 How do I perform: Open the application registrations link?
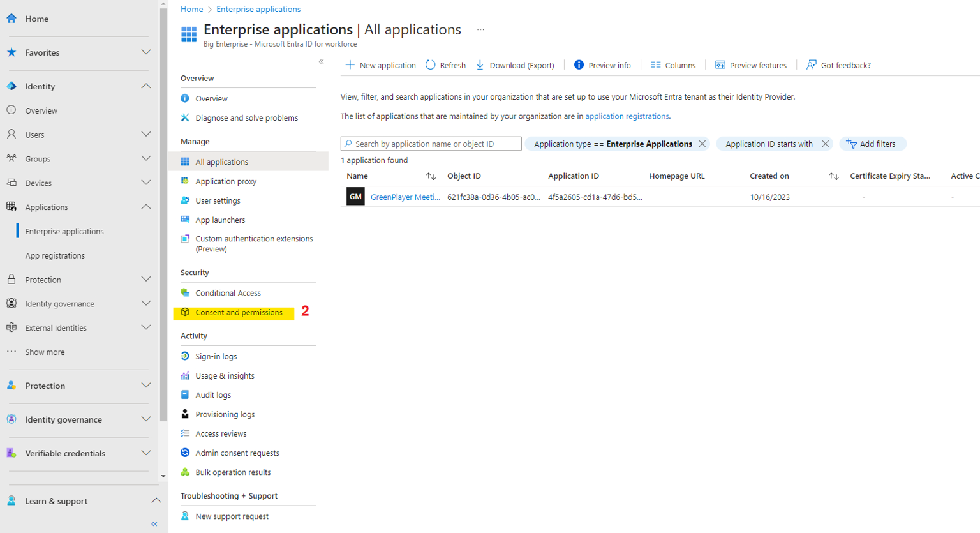click(627, 116)
